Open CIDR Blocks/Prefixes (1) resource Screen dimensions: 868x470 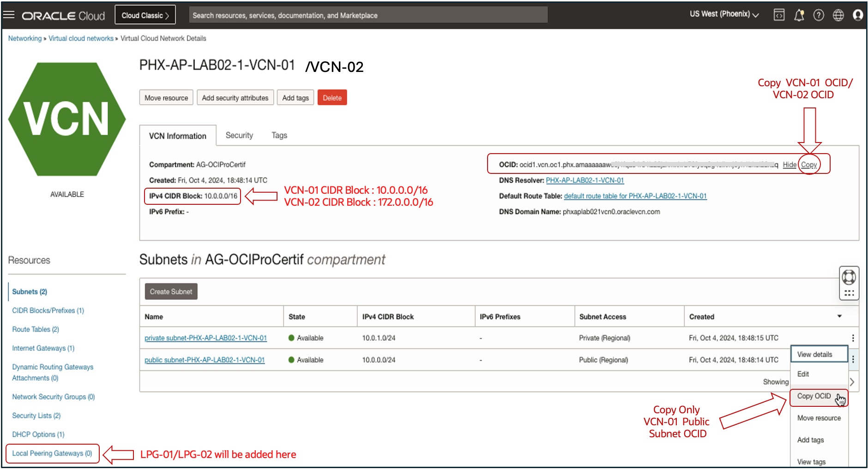pyautogui.click(x=48, y=310)
